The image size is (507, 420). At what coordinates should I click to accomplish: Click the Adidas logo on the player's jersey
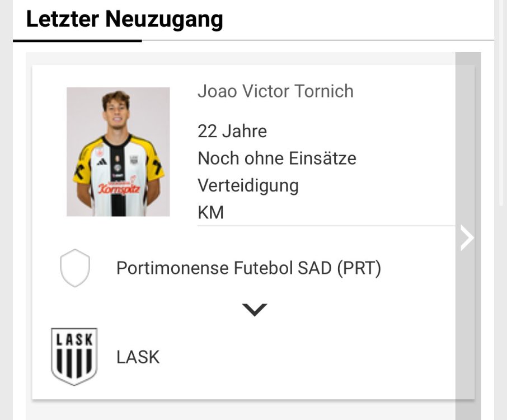click(102, 162)
